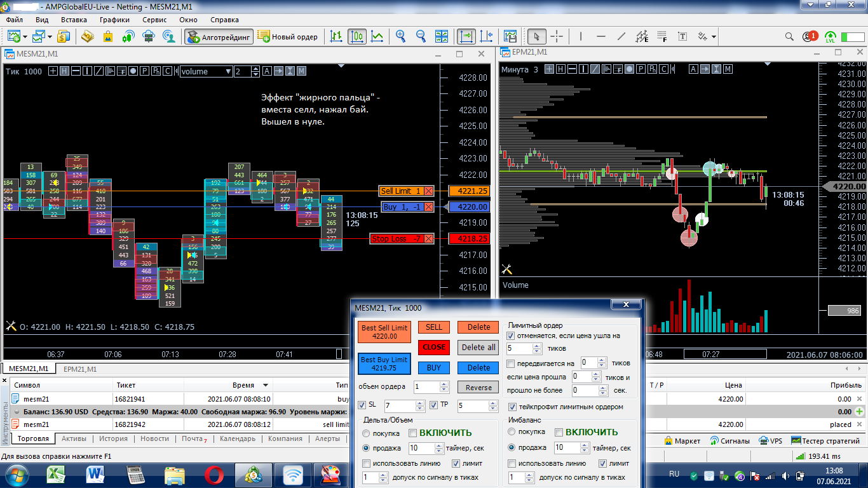Open the Windows Start menu

pyautogui.click(x=17, y=475)
